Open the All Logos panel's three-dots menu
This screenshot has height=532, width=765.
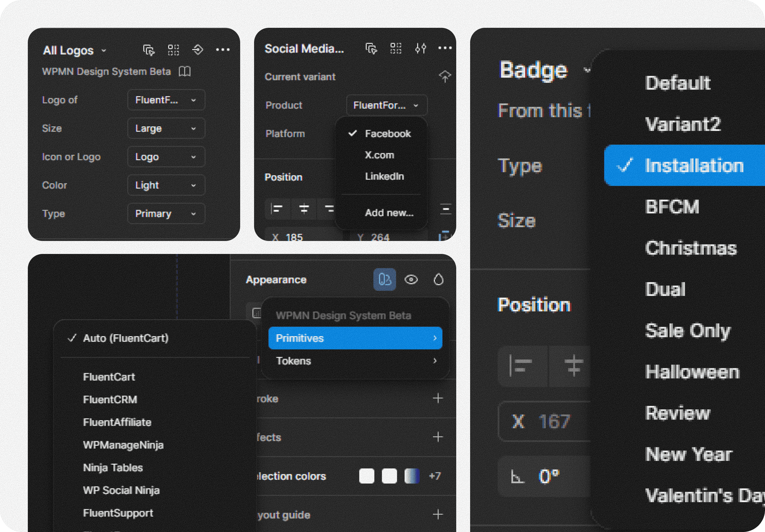[223, 50]
